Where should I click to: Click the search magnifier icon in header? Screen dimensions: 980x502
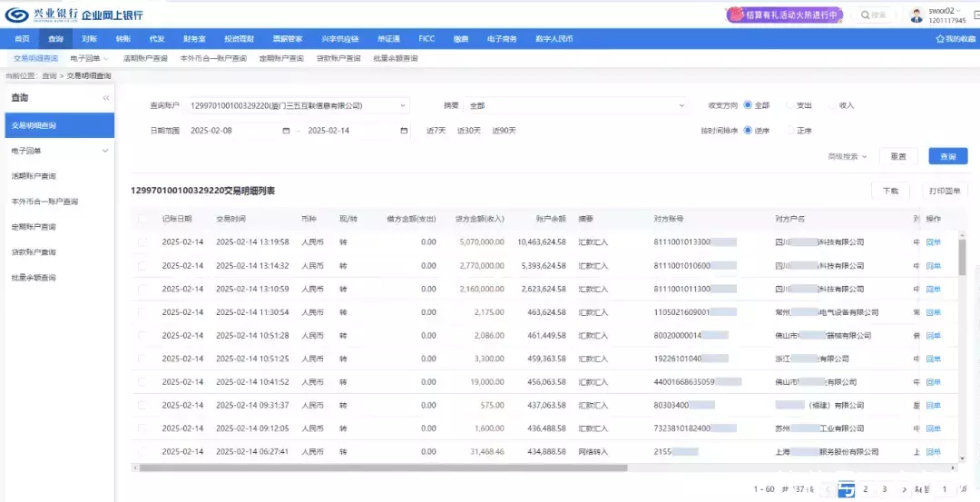(865, 15)
